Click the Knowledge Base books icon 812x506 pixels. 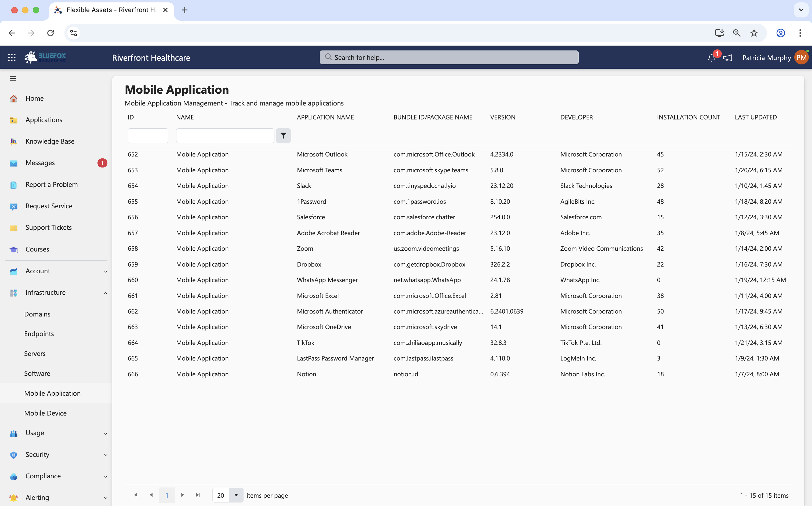click(x=13, y=141)
